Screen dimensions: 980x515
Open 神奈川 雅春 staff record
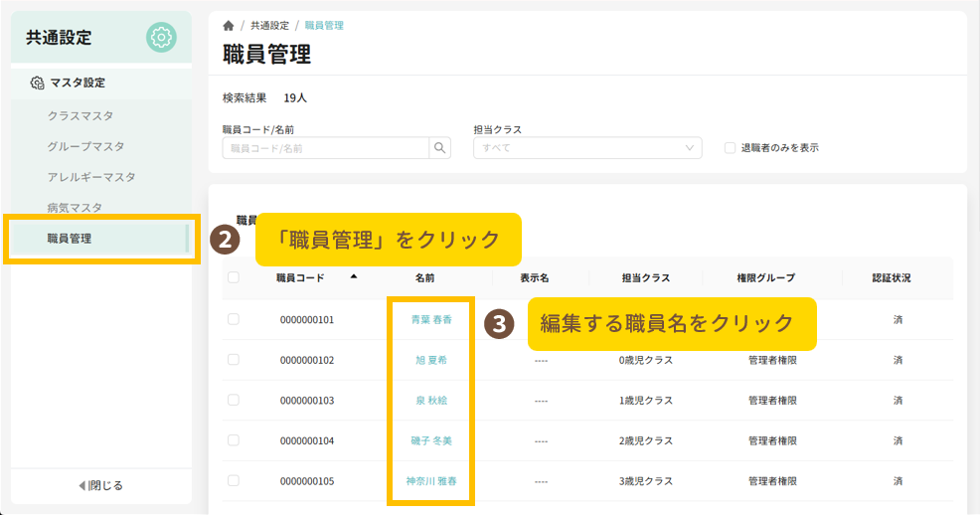tap(431, 481)
